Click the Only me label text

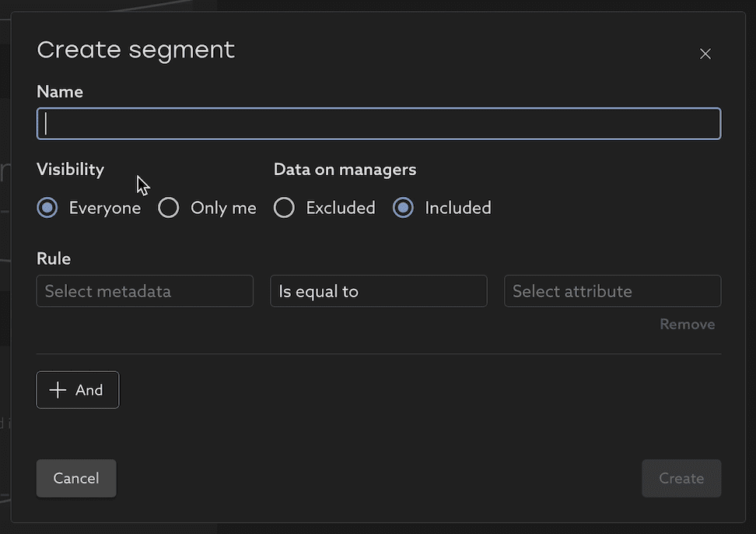click(x=223, y=208)
